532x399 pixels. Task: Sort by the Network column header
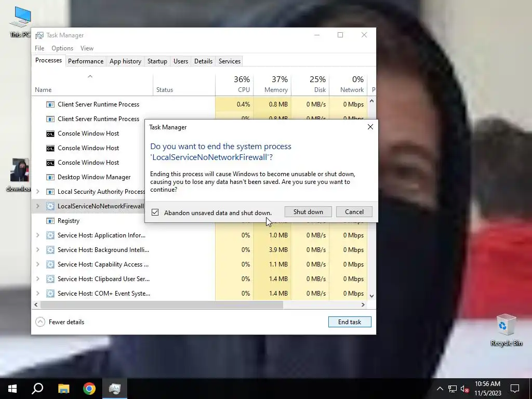(349, 85)
